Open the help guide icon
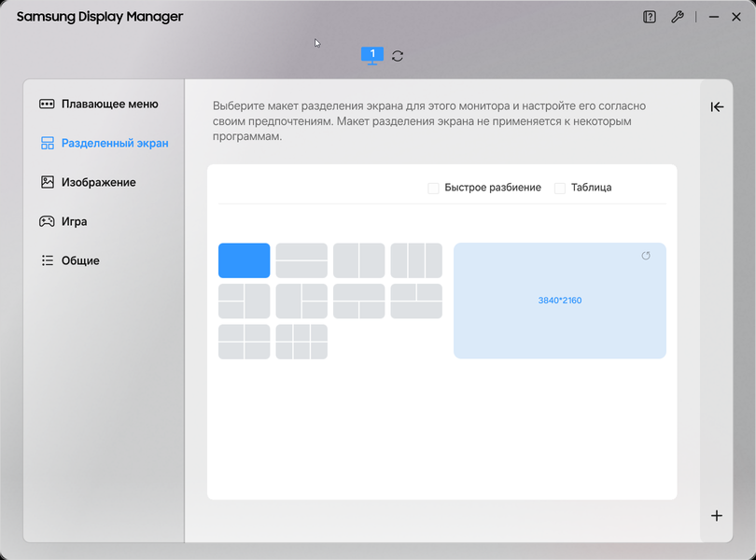Image resolution: width=756 pixels, height=560 pixels. tap(650, 17)
